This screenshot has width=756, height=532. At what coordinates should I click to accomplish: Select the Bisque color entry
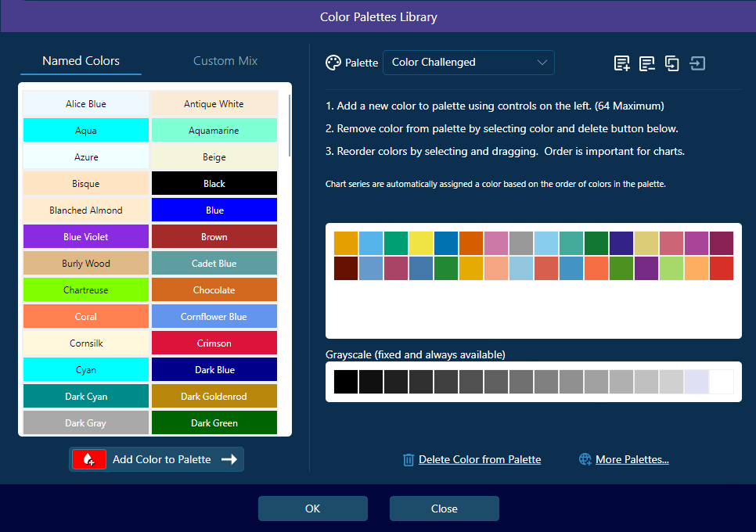(86, 183)
